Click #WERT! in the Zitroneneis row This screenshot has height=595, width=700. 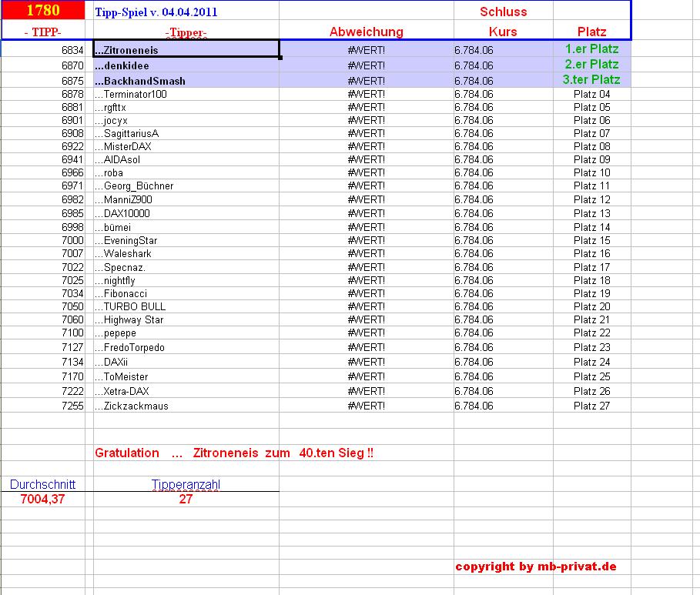click(366, 50)
